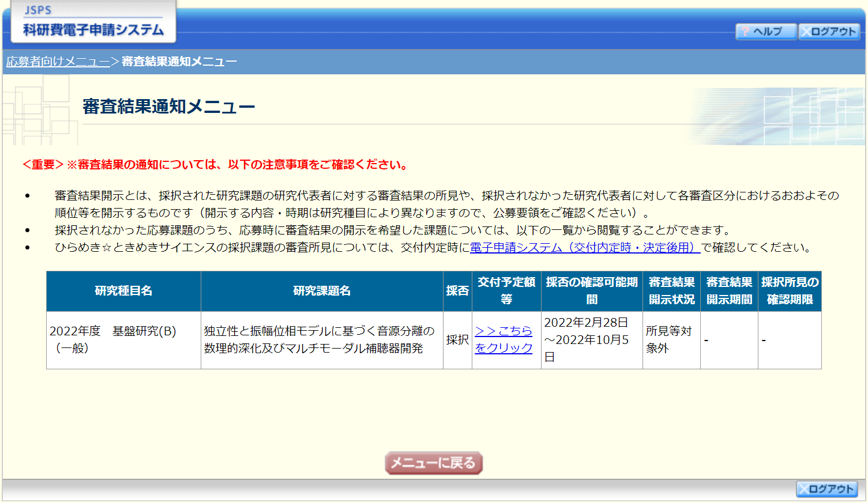Viewport: 868px width, 503px height.
Task: Open the 電子申請システム（交付内定時・決定後用） link
Action: click(585, 248)
